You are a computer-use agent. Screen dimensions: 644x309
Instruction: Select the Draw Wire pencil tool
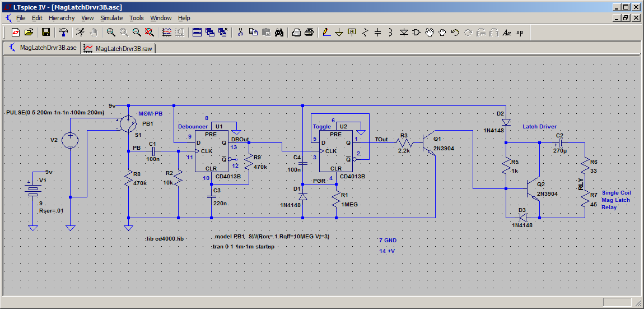(x=326, y=32)
